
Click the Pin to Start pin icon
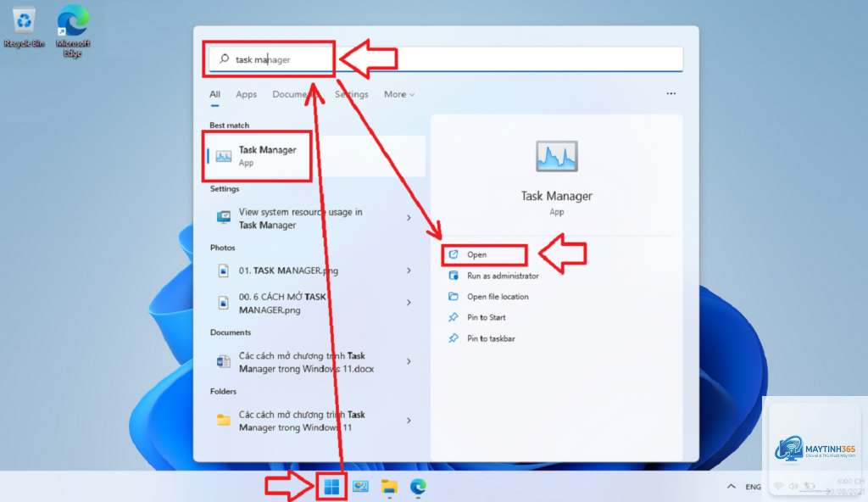pyautogui.click(x=453, y=317)
